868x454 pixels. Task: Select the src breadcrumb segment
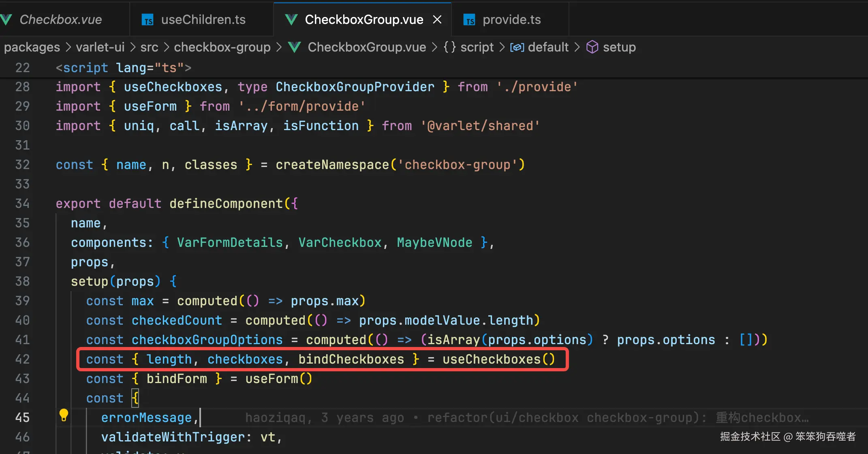(149, 47)
